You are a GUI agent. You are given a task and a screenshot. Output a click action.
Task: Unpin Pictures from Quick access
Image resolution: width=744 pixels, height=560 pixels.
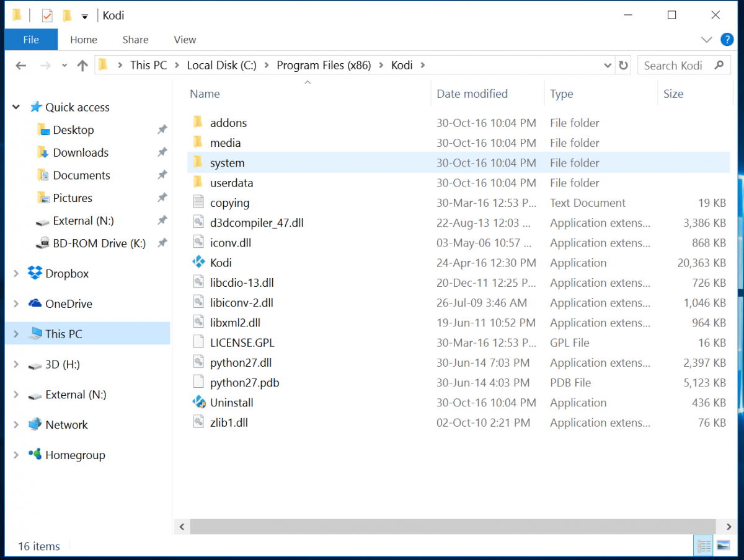click(162, 198)
